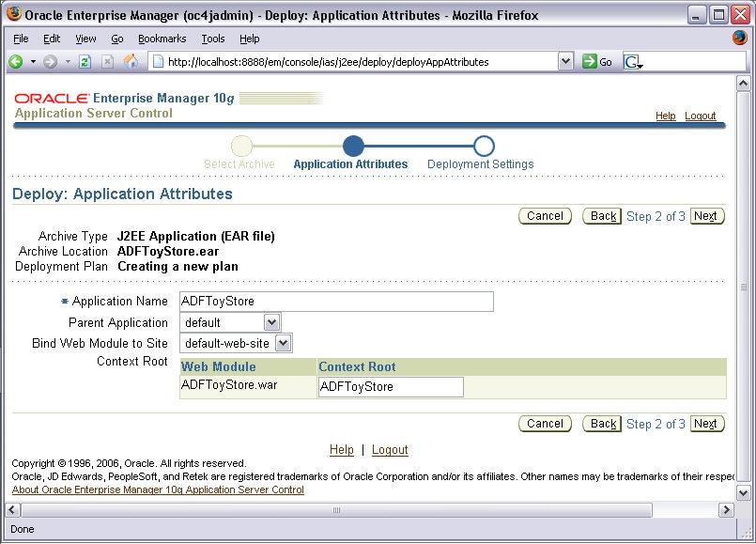The height and width of the screenshot is (544, 756).
Task: Click the vertical scrollbar thumb
Action: 743,288
